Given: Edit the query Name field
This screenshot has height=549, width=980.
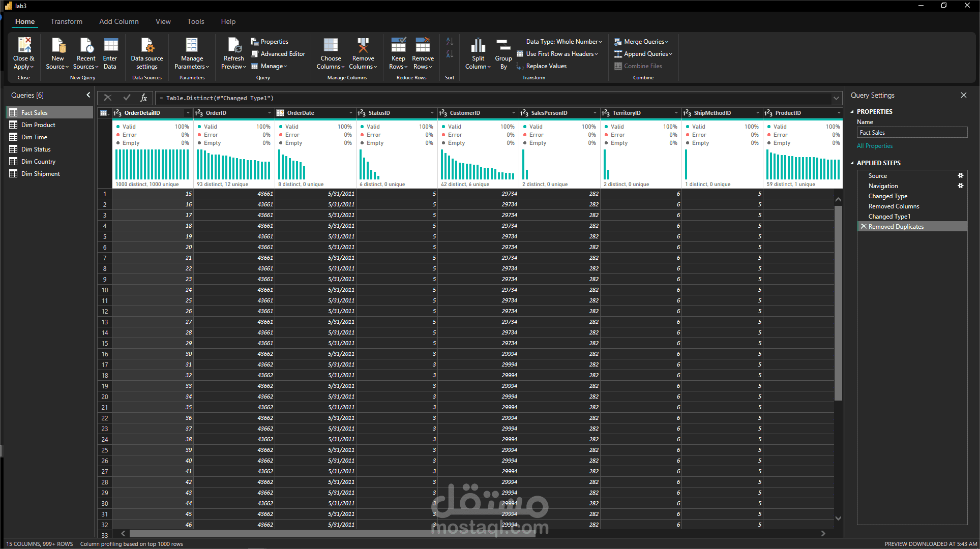Looking at the screenshot, I should [911, 133].
